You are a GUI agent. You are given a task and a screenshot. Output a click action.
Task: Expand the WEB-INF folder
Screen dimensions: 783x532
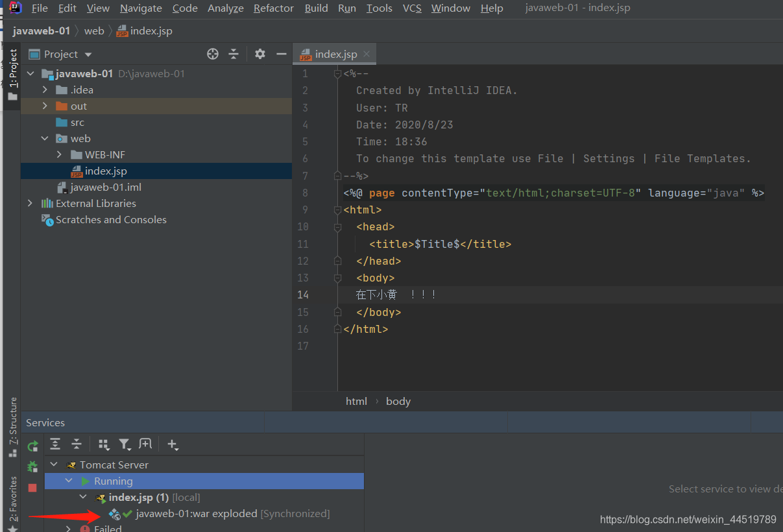coord(59,155)
